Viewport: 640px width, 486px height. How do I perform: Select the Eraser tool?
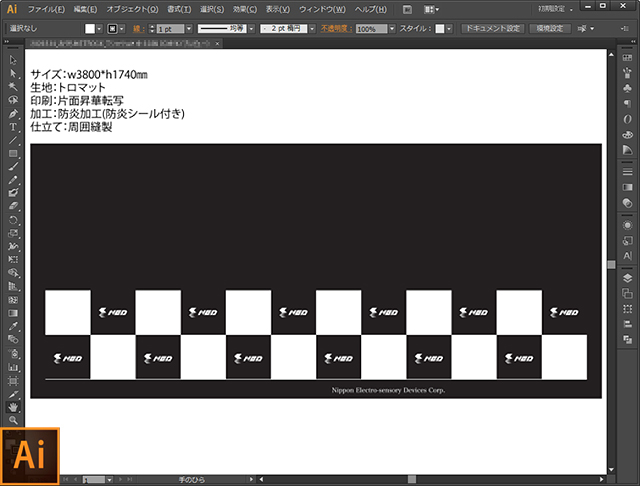(13, 206)
